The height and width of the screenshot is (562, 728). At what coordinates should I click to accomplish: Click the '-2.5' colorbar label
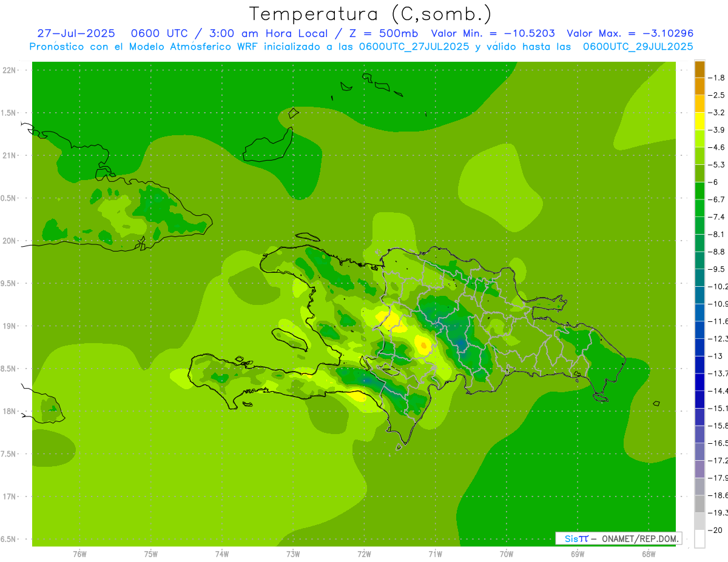coord(718,95)
